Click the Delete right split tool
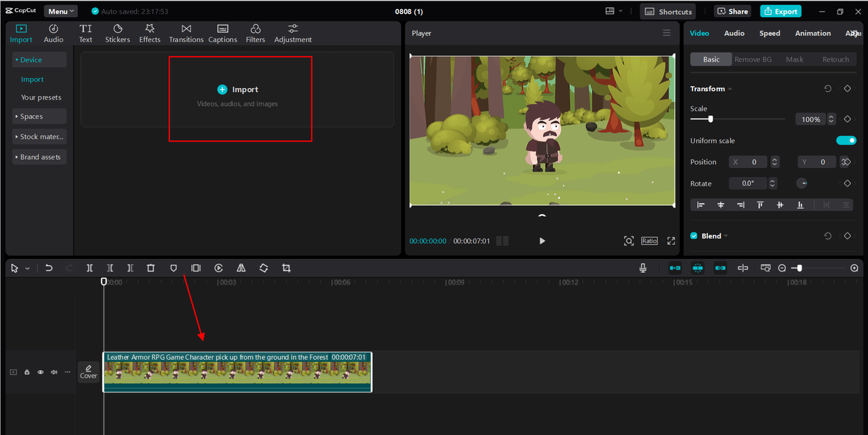868x435 pixels. click(130, 268)
